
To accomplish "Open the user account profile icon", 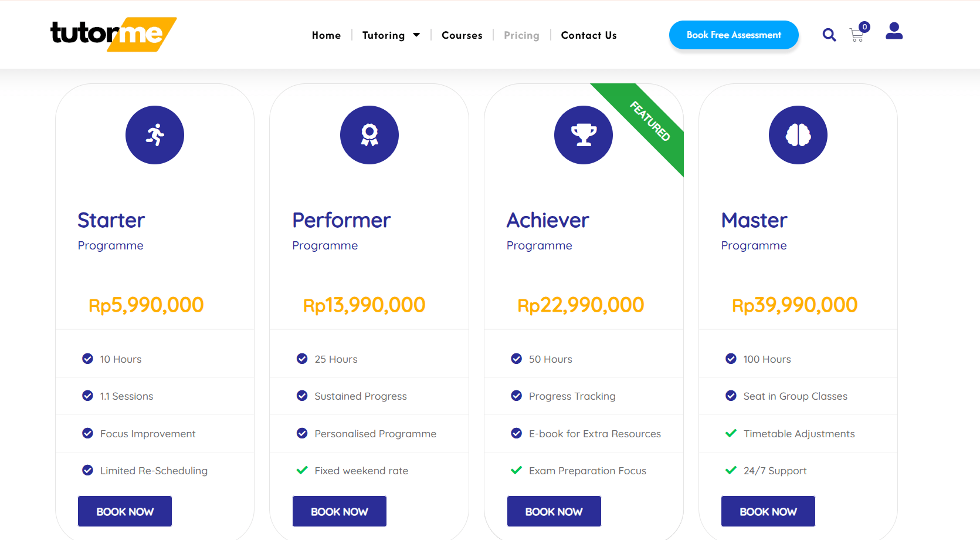I will 894,31.
